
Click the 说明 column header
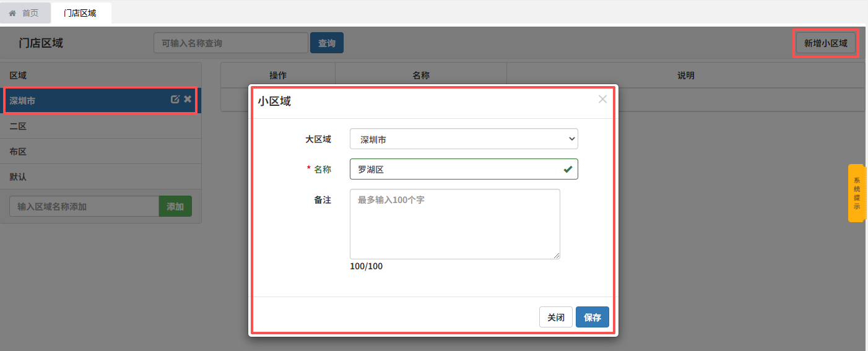pyautogui.click(x=686, y=75)
